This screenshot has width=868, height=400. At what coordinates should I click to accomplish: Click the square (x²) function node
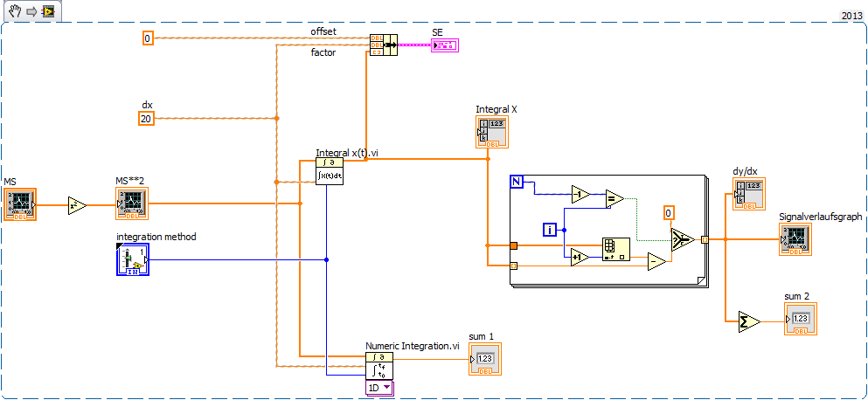click(77, 206)
